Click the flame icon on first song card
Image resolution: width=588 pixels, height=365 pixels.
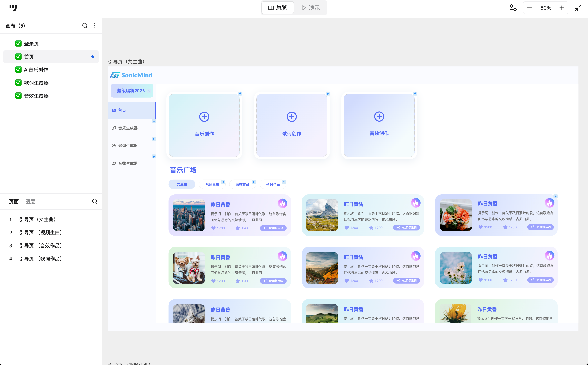click(282, 203)
